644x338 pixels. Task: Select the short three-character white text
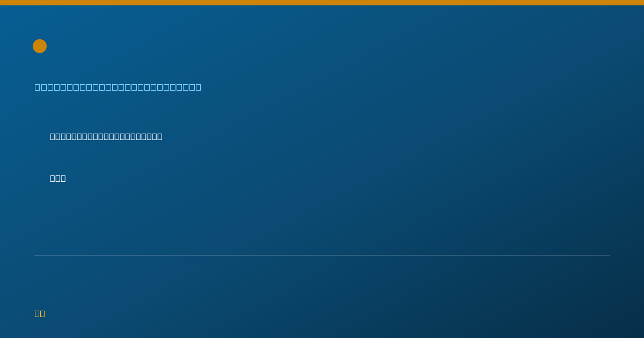tap(58, 178)
